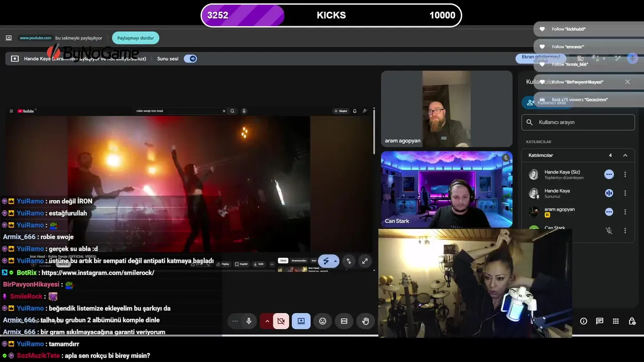Click YouTube voice search microphone
Viewport: 644px width, 362px height.
(x=244, y=111)
